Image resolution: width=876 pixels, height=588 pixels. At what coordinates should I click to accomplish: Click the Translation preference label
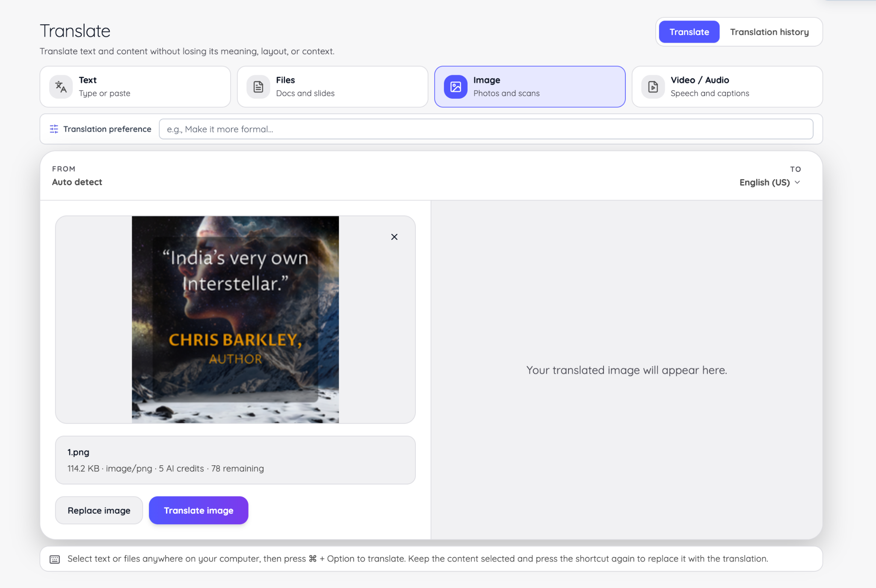coord(107,129)
